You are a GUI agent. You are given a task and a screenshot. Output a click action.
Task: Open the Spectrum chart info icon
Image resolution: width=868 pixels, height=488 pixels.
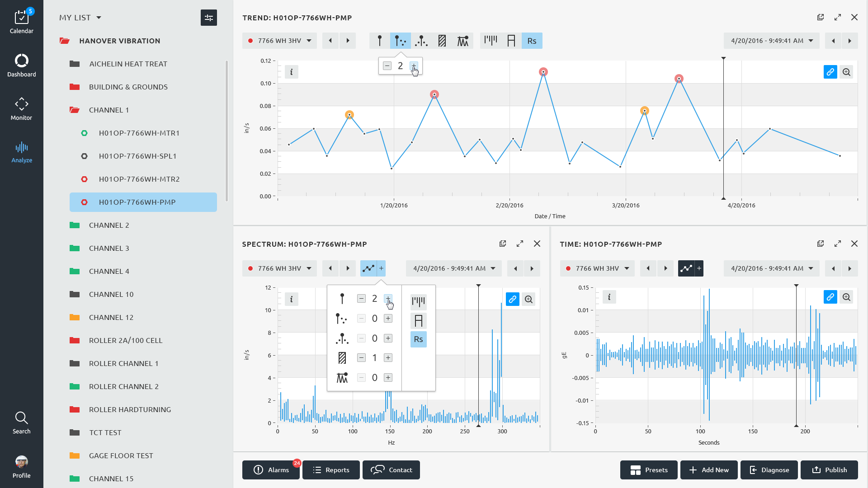tap(292, 299)
